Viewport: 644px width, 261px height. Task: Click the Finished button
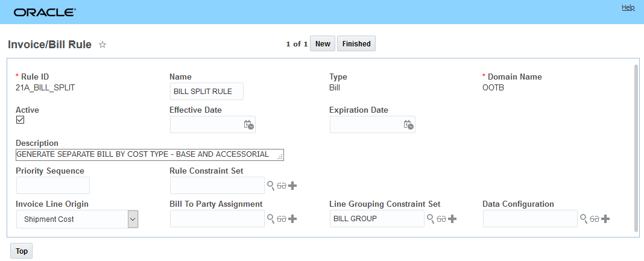click(356, 44)
